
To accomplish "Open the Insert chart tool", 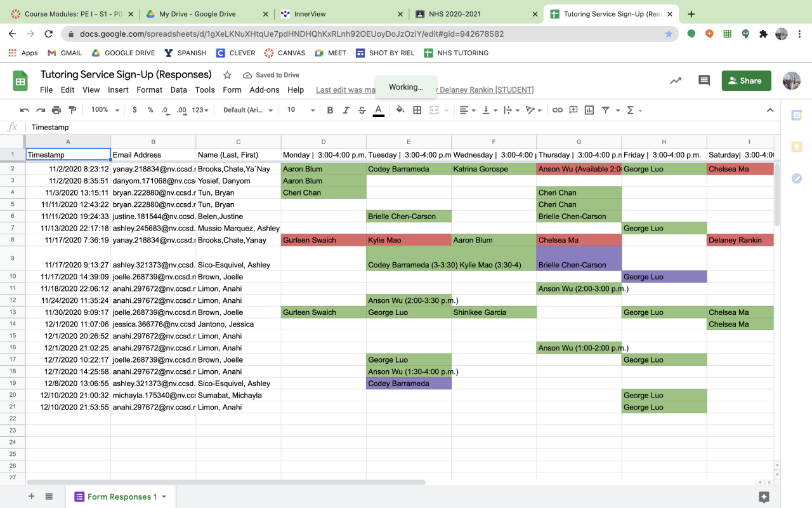I will (x=589, y=110).
